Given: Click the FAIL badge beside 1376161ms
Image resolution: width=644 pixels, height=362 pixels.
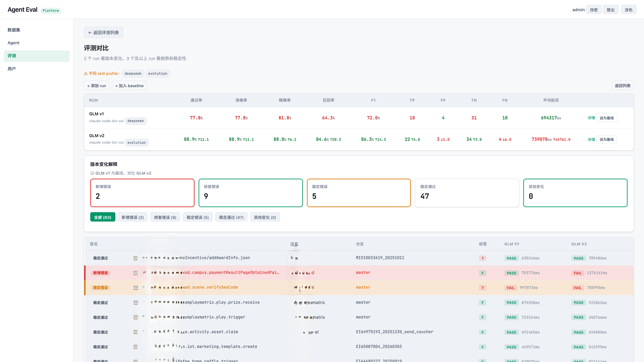Looking at the screenshot, I should pos(578,273).
